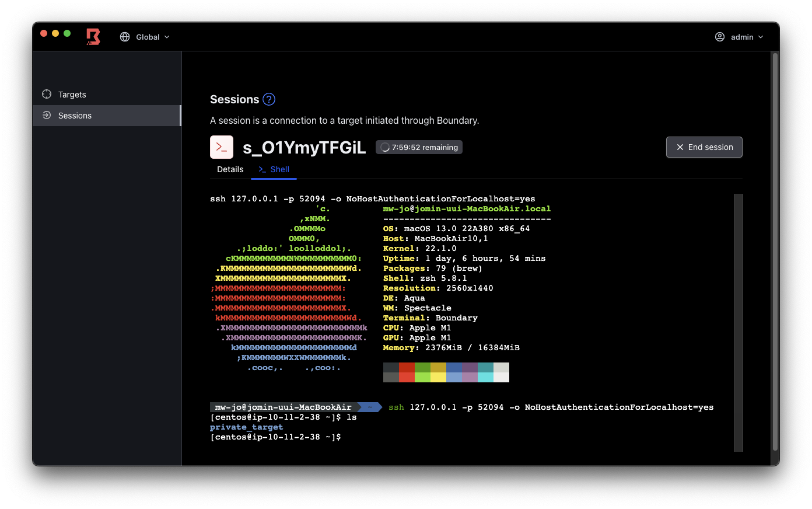Image resolution: width=812 pixels, height=509 pixels.
Task: Click the Boundary logo icon
Action: click(93, 37)
